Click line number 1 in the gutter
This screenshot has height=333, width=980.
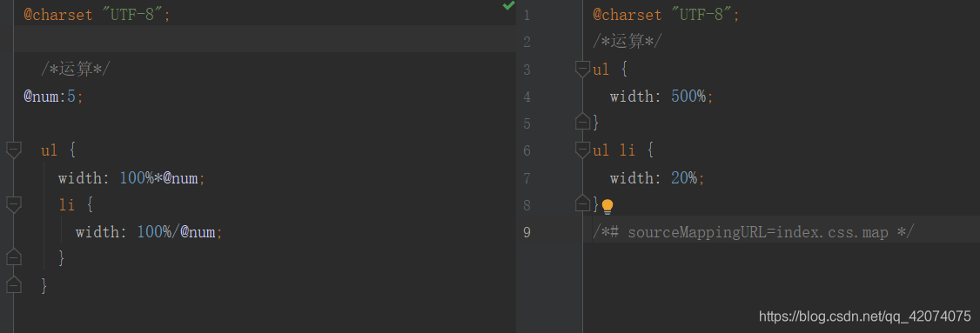[x=527, y=15]
